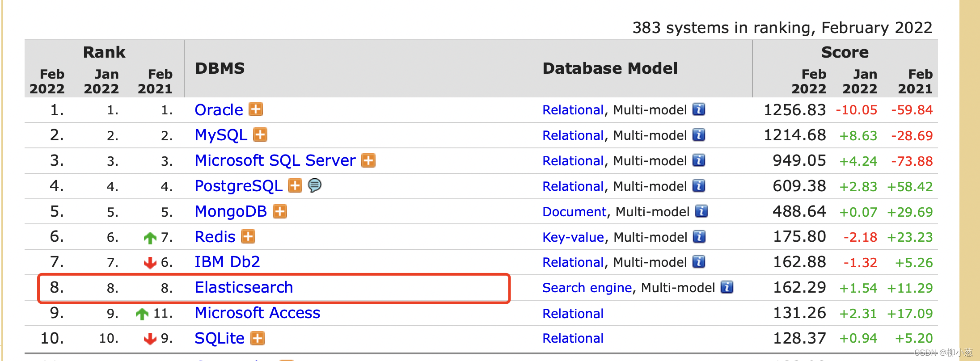Viewport: 980px width, 361px height.
Task: Show Multi-model info icon in Elasticsearch row
Action: point(727,287)
